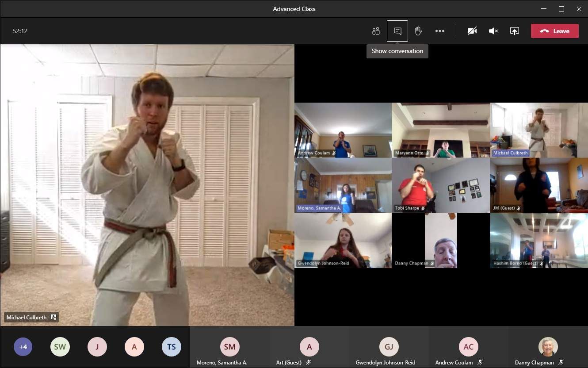The width and height of the screenshot is (588, 368).
Task: Click Hashim Borno (Guest) video thumbnail
Action: click(539, 240)
